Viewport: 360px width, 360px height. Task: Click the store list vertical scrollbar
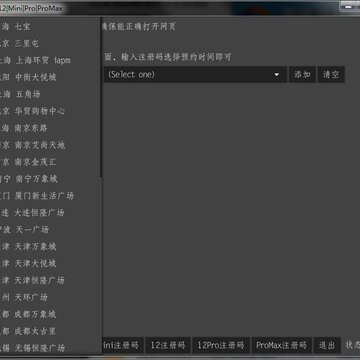[101, 97]
